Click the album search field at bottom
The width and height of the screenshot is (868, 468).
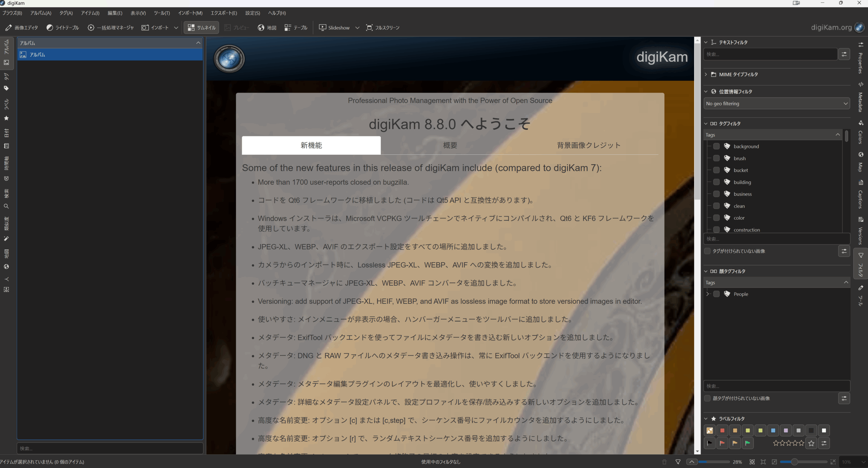tap(110, 448)
